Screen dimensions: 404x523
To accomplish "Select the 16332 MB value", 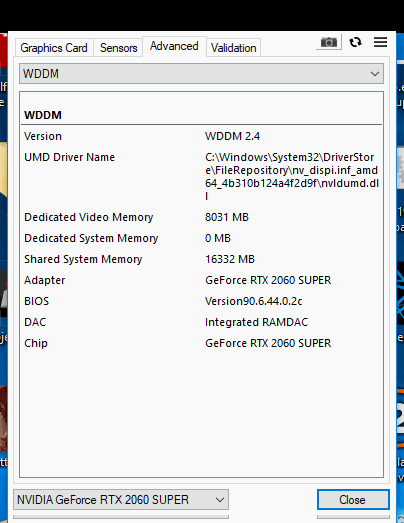I will (x=230, y=259).
